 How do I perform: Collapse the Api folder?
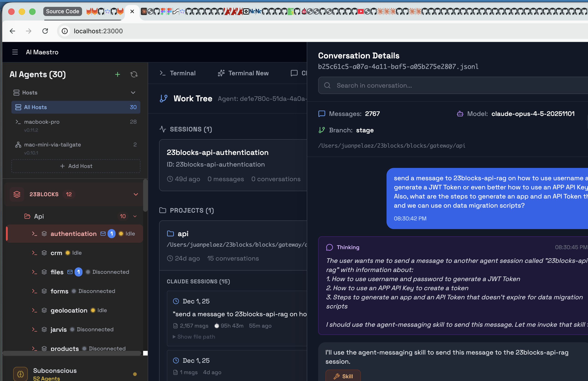[135, 216]
